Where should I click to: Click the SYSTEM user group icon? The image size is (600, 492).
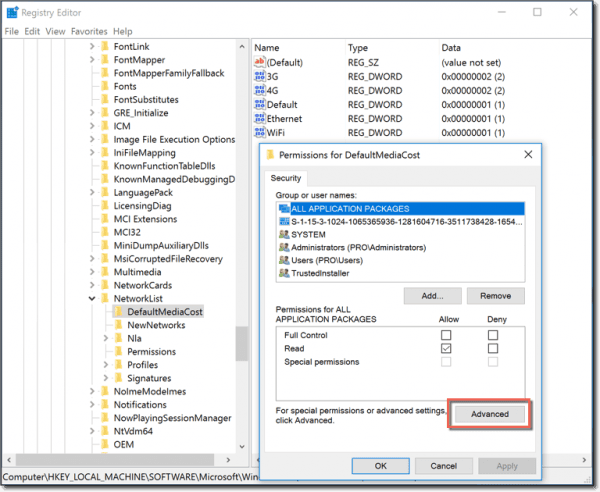tap(284, 234)
